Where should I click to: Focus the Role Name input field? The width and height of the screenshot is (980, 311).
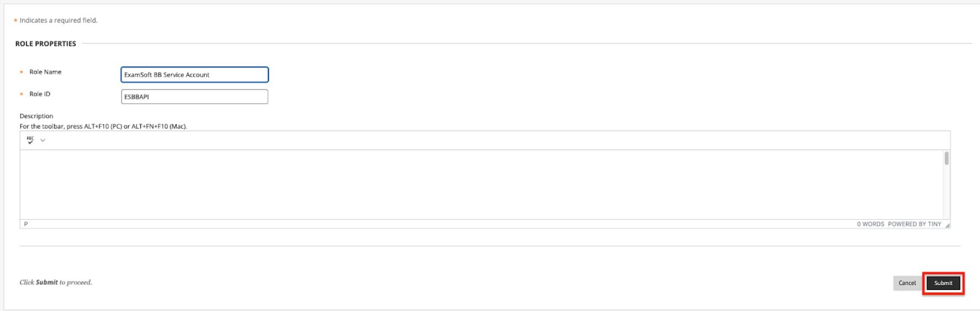coord(194,75)
